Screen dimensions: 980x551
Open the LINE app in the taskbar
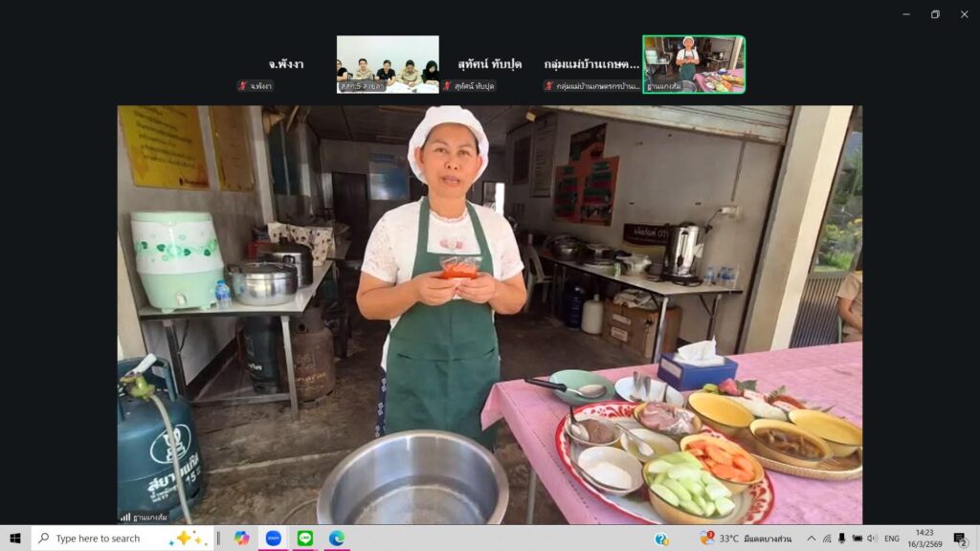(x=305, y=539)
